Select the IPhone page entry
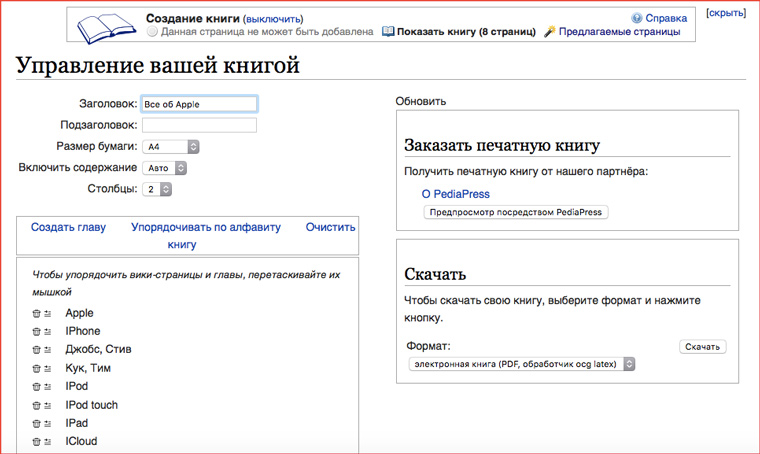The image size is (760, 454). [83, 331]
